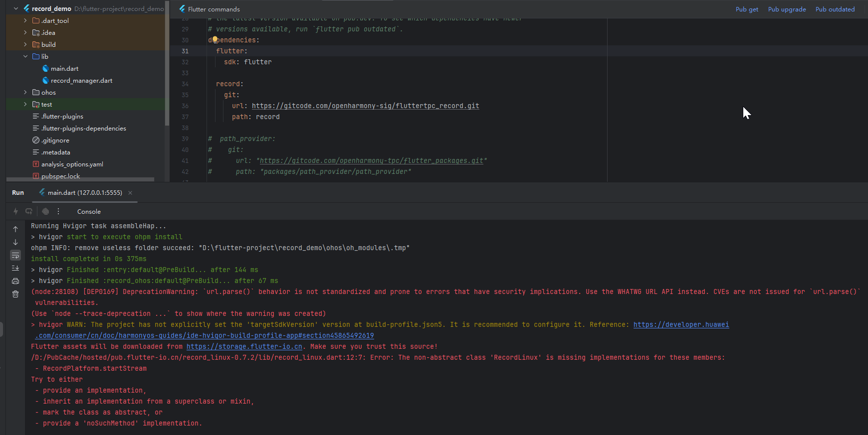Collapse the record_demo project root
This screenshot has width=868, height=435.
point(16,8)
